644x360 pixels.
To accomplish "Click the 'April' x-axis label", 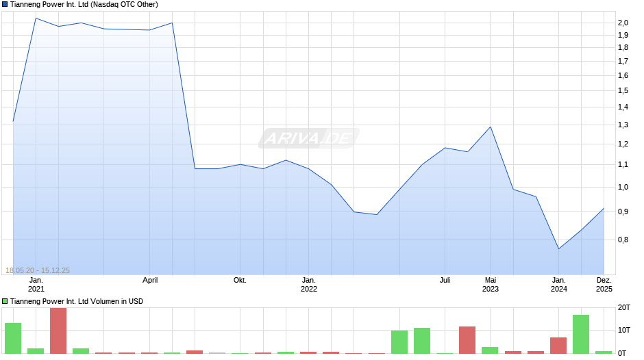I will (x=150, y=281).
